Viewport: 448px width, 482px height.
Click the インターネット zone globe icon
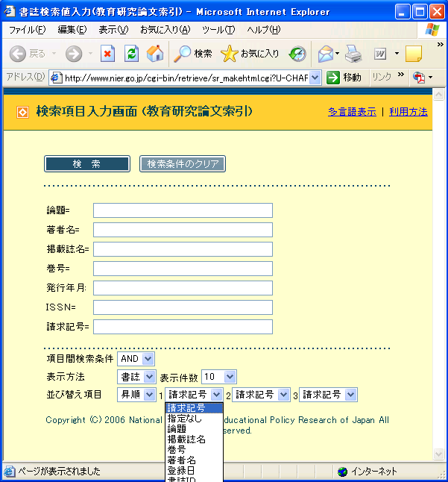(x=342, y=472)
